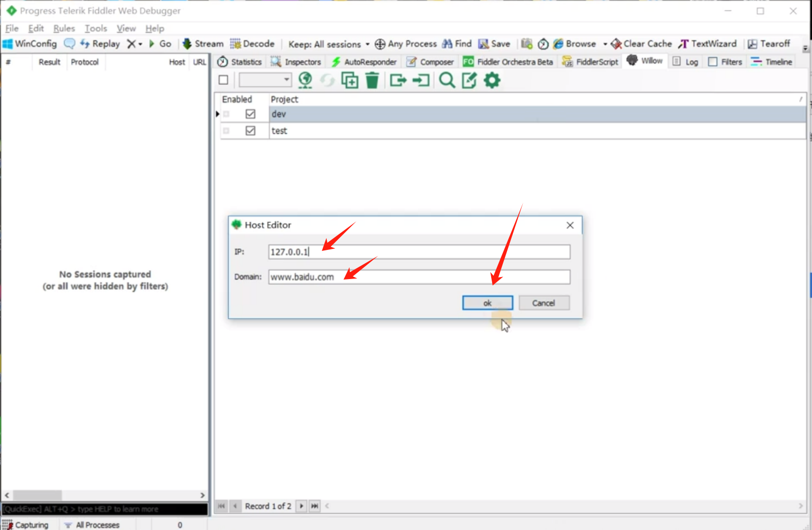Screen dimensions: 812x530
Task: Toggle Capturing in the status bar
Action: (x=26, y=525)
